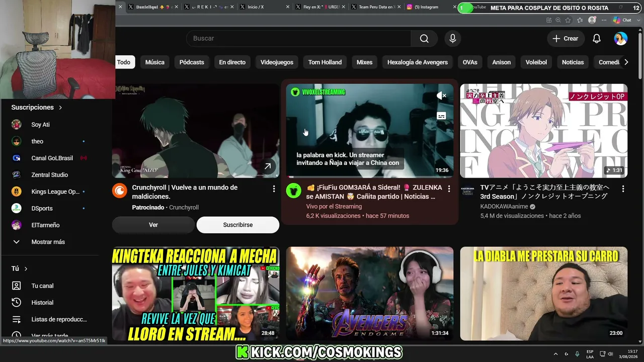Open browser Chat copilot button
Viewport: 644px width, 362px height.
pos(622,20)
